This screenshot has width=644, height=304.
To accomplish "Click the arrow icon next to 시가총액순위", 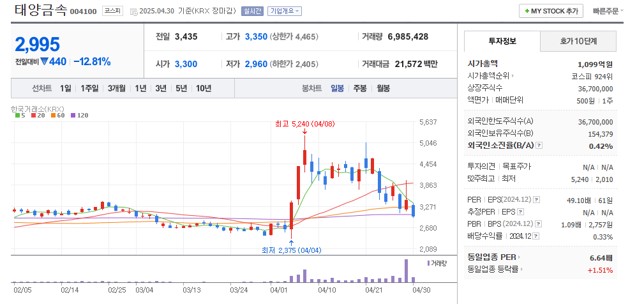I will tap(513, 76).
